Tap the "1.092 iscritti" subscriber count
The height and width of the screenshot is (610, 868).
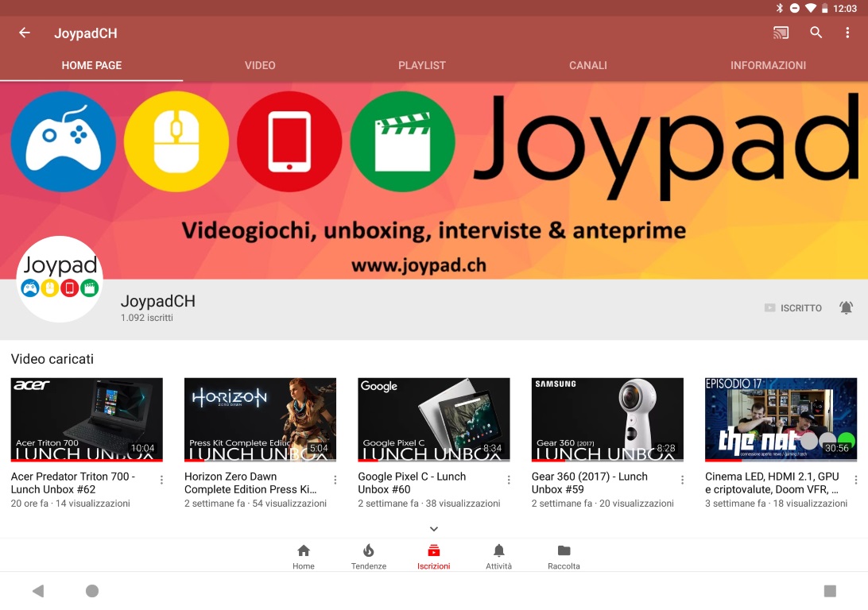point(147,318)
